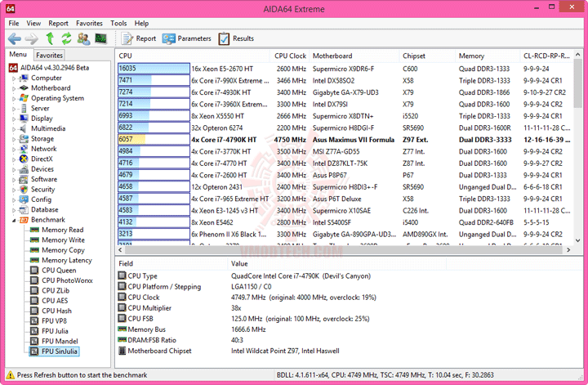
Task: Click the Memory column header
Action: (488, 56)
